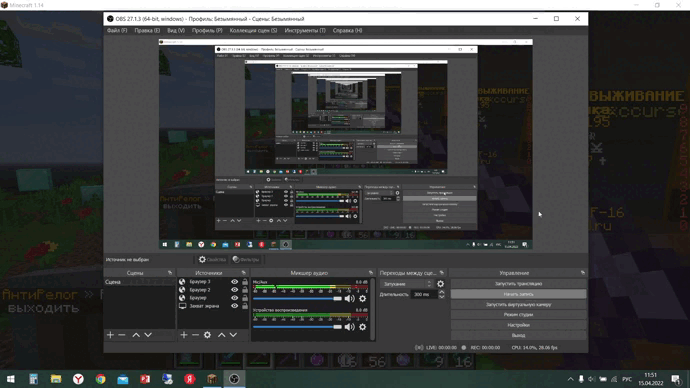
Task: Toggle lock on Браузер 3 source
Action: coord(245,282)
